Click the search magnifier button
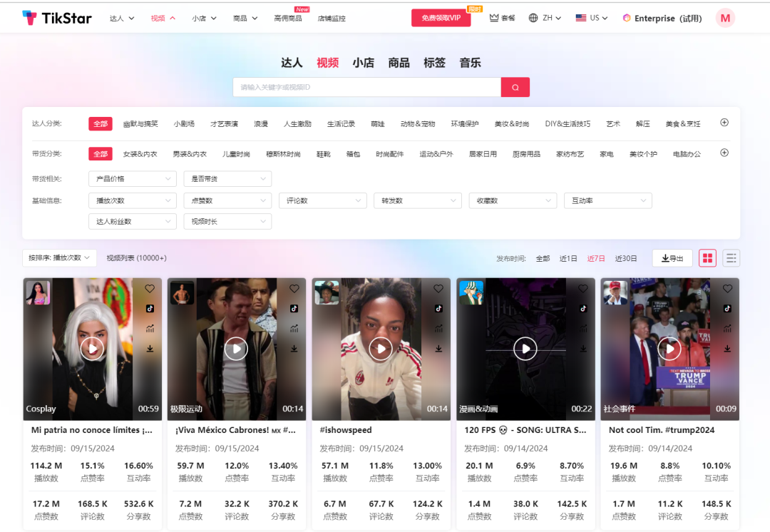The image size is (770, 532). 515,86
